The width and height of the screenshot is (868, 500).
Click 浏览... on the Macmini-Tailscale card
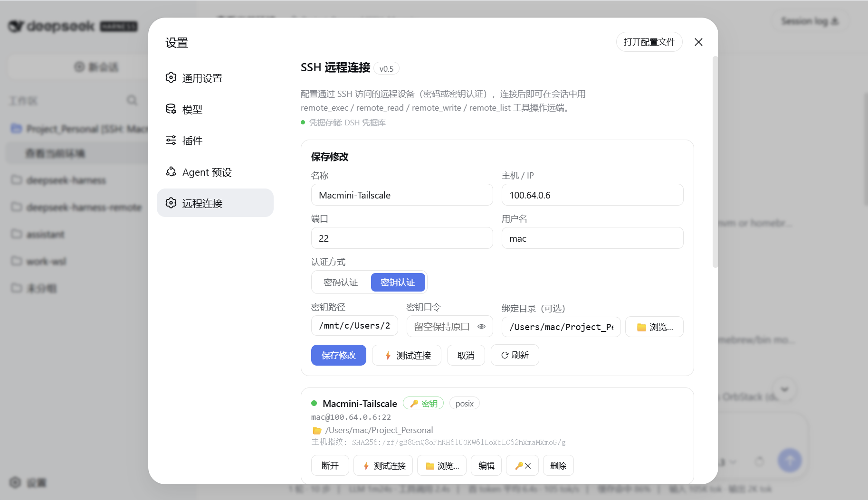442,465
